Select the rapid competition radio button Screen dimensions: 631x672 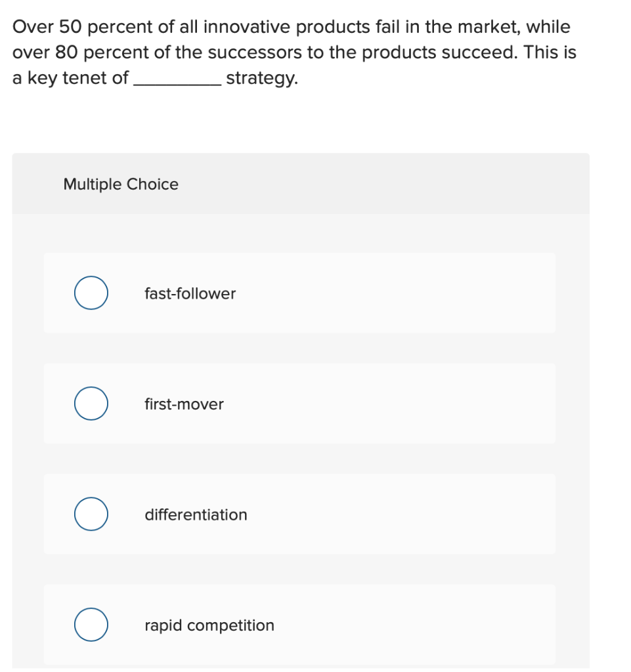91,624
